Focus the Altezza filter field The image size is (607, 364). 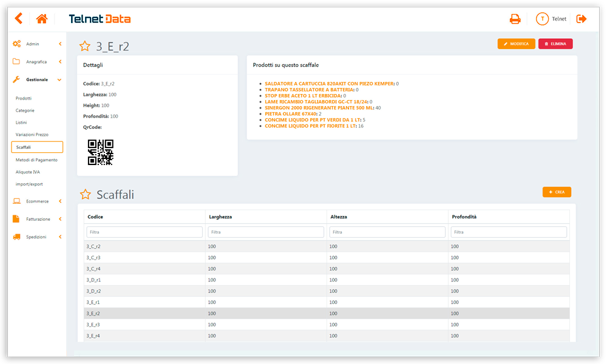(x=387, y=232)
